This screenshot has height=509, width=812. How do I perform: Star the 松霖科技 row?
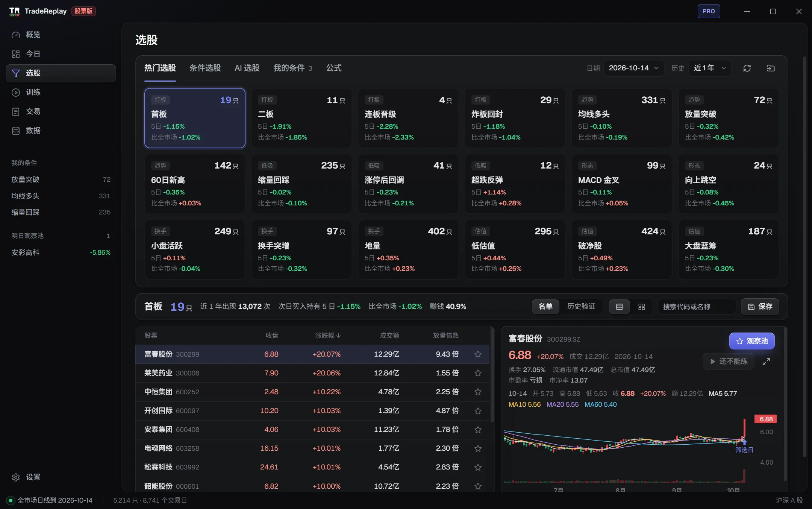tap(478, 467)
